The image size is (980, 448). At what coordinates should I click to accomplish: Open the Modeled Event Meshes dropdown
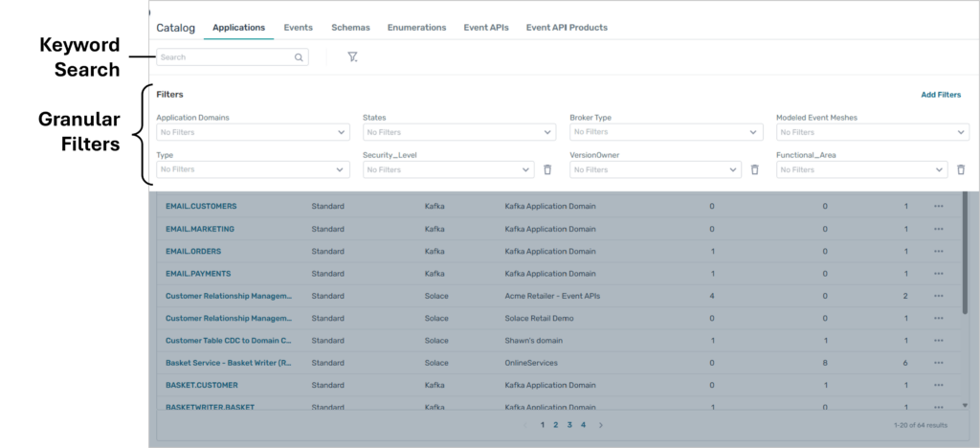(873, 132)
